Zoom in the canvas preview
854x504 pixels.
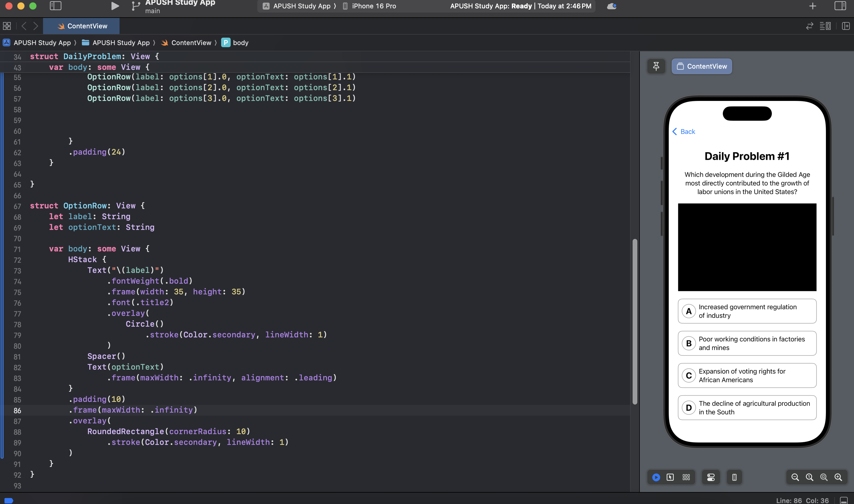[838, 477]
